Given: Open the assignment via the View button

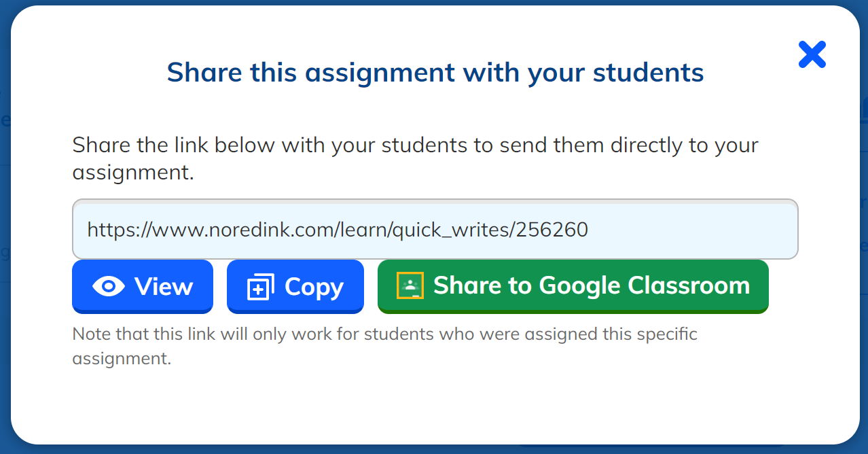Looking at the screenshot, I should click(x=143, y=286).
